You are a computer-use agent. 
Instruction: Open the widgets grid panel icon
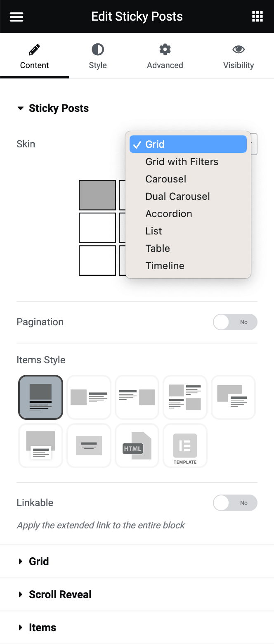[257, 17]
